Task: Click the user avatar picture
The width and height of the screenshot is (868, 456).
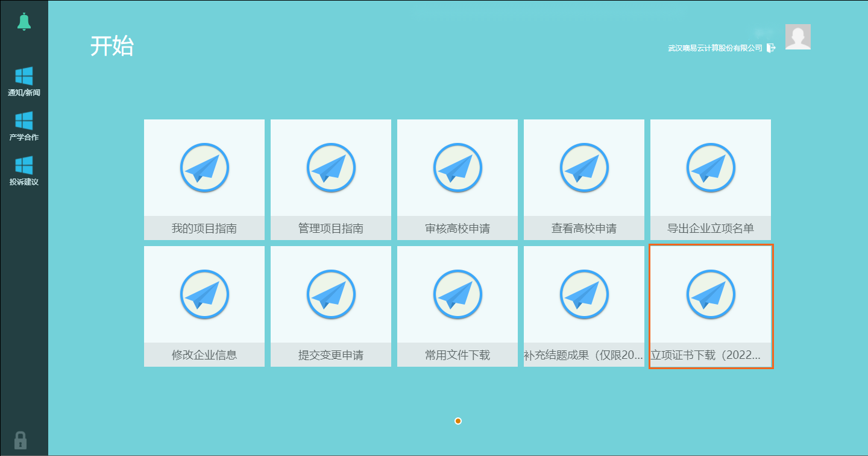Action: tap(797, 37)
